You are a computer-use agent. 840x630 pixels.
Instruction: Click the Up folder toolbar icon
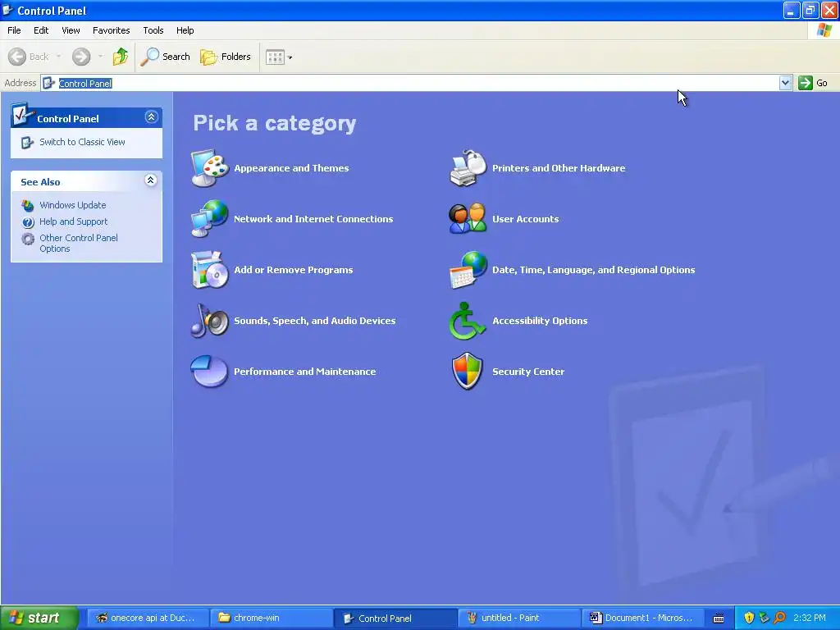pyautogui.click(x=121, y=57)
